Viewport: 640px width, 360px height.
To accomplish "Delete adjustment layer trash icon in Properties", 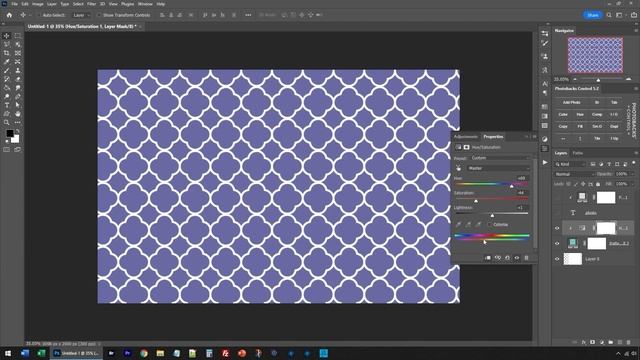I will click(527, 258).
